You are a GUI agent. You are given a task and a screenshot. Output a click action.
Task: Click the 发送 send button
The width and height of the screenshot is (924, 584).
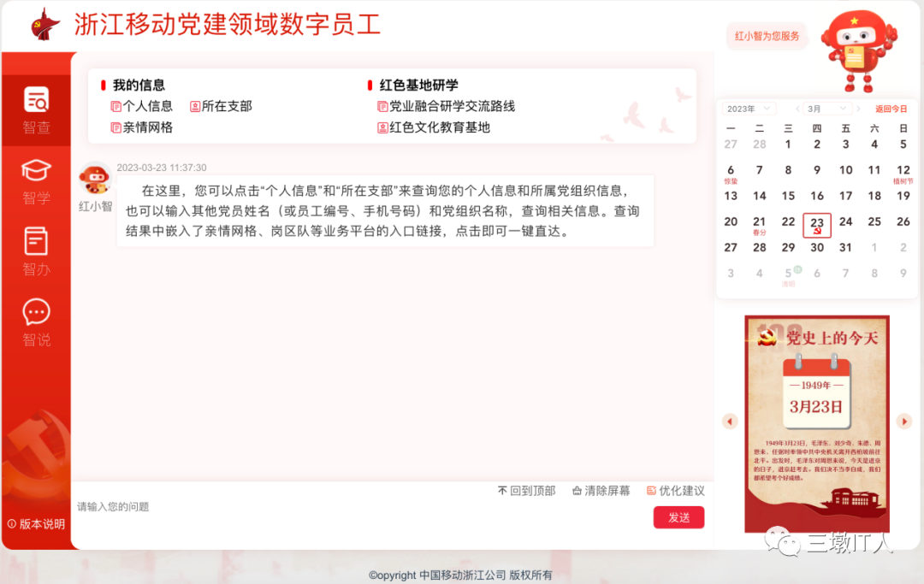pyautogui.click(x=678, y=517)
